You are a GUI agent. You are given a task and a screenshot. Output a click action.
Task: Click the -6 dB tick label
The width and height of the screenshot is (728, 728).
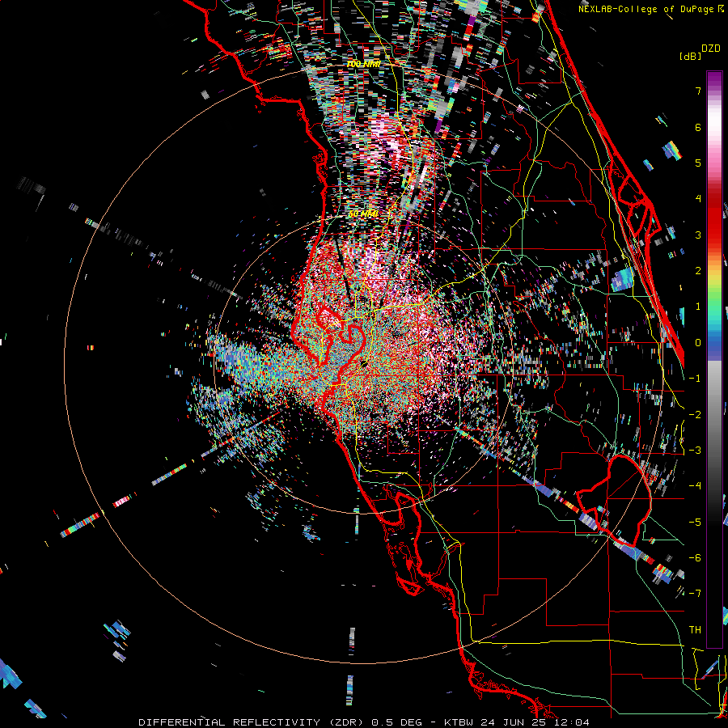(x=695, y=558)
